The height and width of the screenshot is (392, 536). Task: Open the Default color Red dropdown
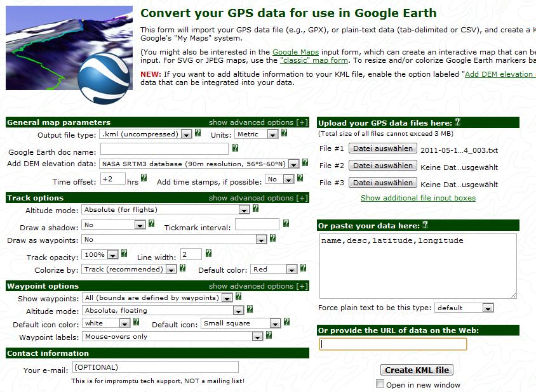[274, 270]
